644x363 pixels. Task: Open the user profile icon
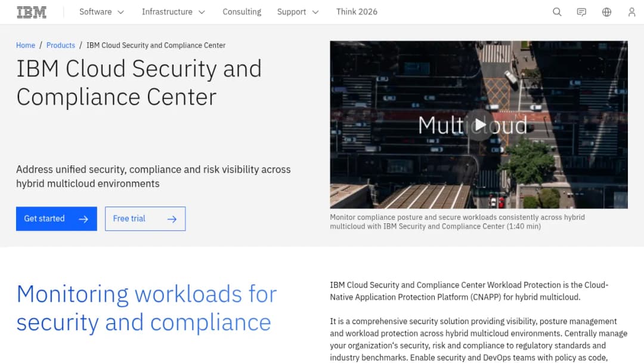click(x=631, y=12)
